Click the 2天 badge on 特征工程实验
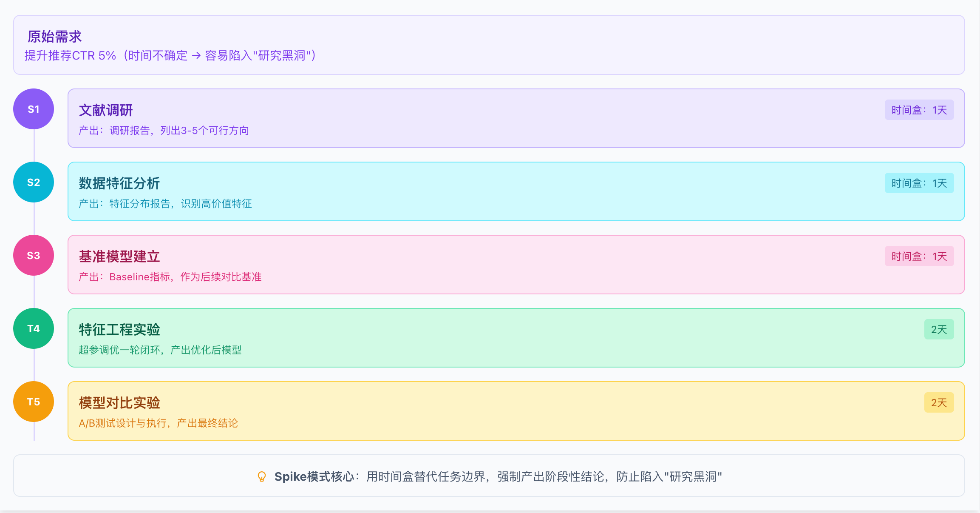 pyautogui.click(x=939, y=329)
